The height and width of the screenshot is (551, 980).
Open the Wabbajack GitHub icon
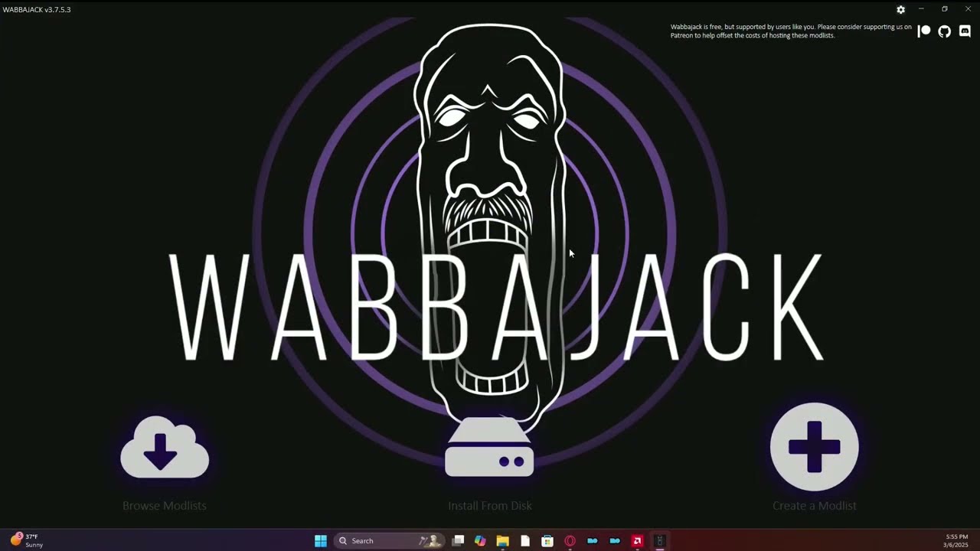click(x=945, y=31)
